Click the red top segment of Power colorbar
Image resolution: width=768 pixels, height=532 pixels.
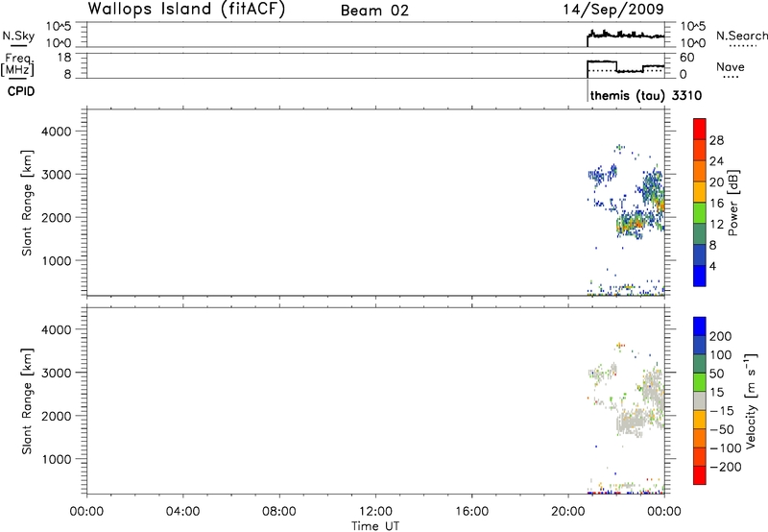pyautogui.click(x=700, y=129)
